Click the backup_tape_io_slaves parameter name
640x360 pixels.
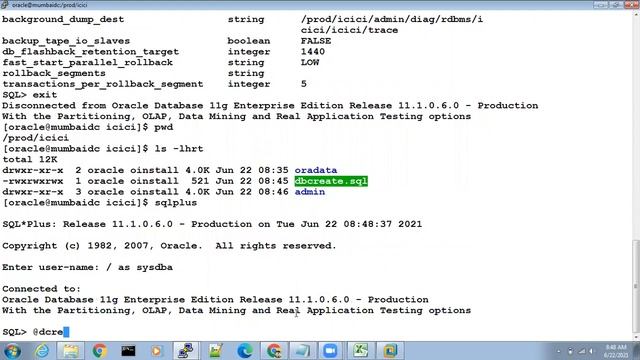click(66, 41)
